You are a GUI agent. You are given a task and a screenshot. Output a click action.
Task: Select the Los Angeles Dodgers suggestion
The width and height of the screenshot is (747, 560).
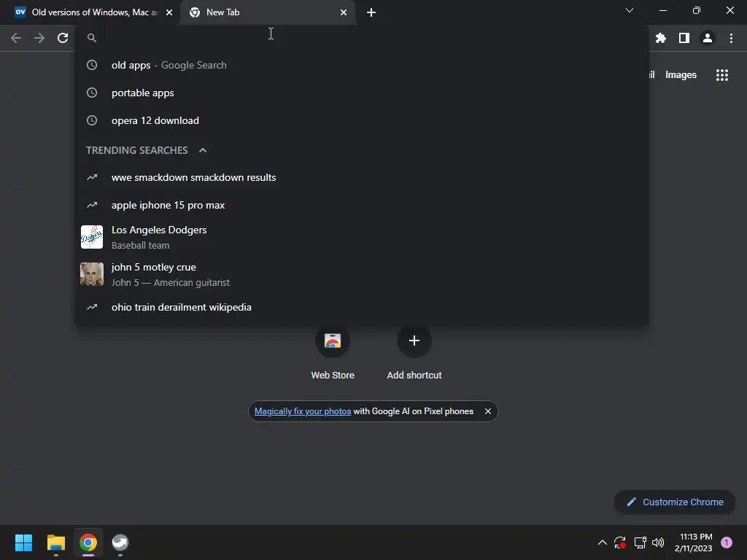pos(362,237)
